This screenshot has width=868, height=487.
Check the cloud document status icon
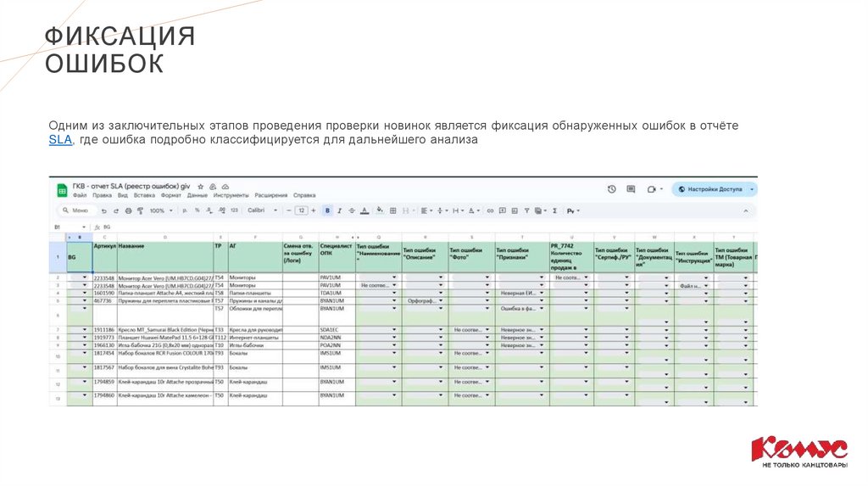(x=225, y=187)
